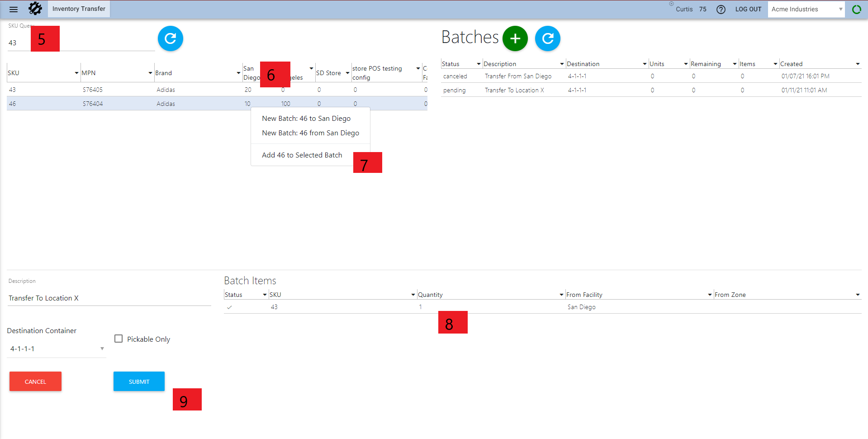
Task: Select Add 46 to Selected Batch
Action: click(x=302, y=155)
